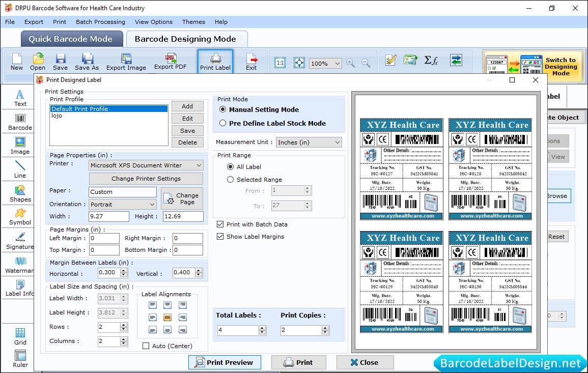Click the formula sigma fx icon
The height and width of the screenshot is (373, 588).
coord(431,60)
